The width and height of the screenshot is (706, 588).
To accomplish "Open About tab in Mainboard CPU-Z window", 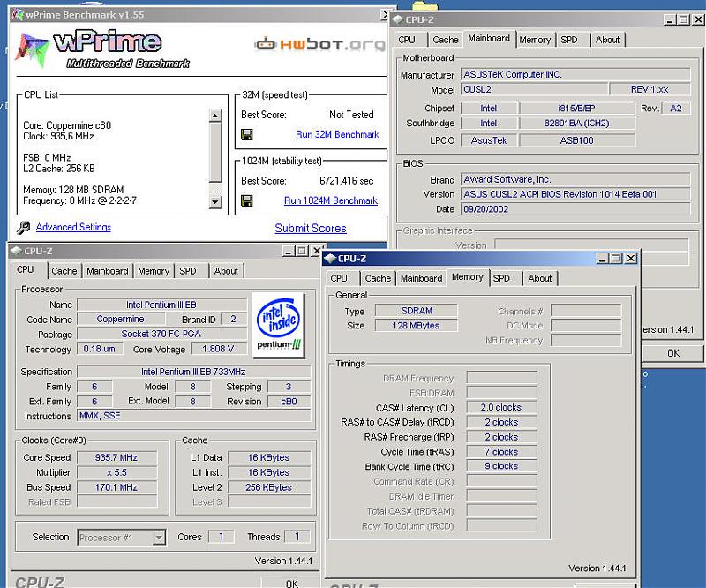I will [x=607, y=40].
